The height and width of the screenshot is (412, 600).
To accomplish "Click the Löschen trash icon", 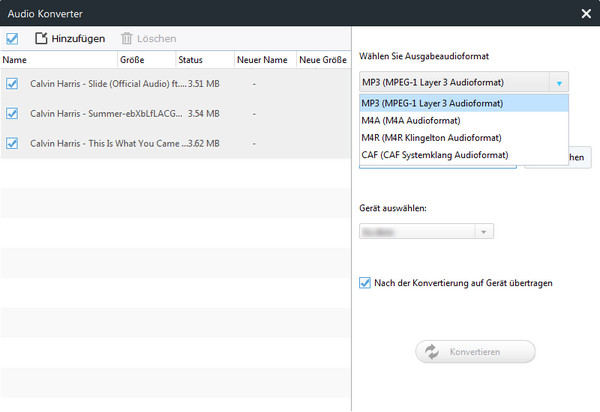I will [127, 38].
